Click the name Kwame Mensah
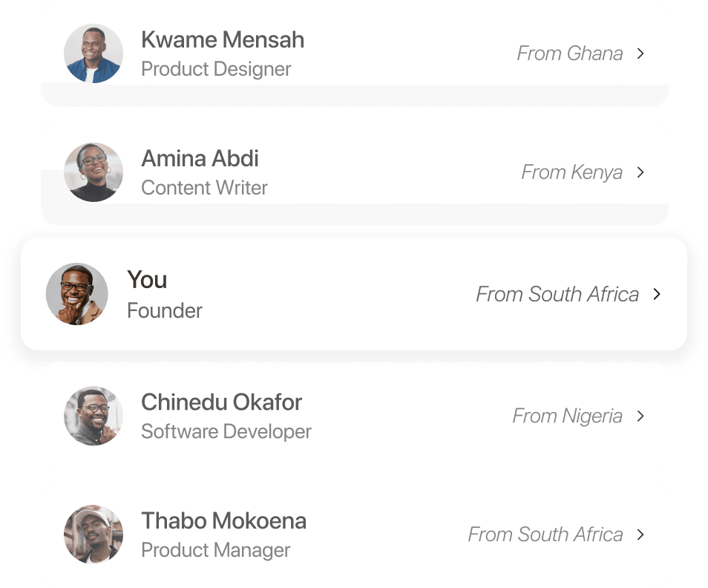The height and width of the screenshot is (588, 708). point(223,40)
